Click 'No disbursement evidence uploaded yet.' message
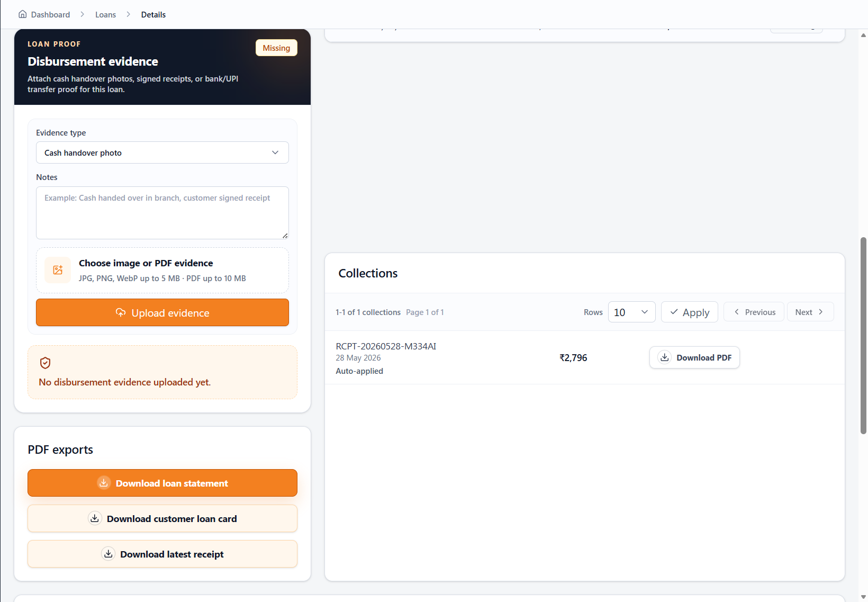 point(125,382)
